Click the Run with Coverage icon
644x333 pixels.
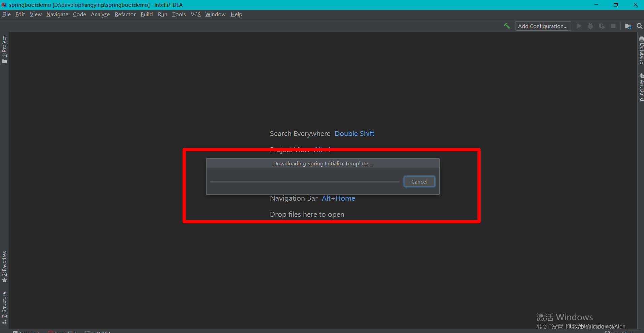[602, 26]
